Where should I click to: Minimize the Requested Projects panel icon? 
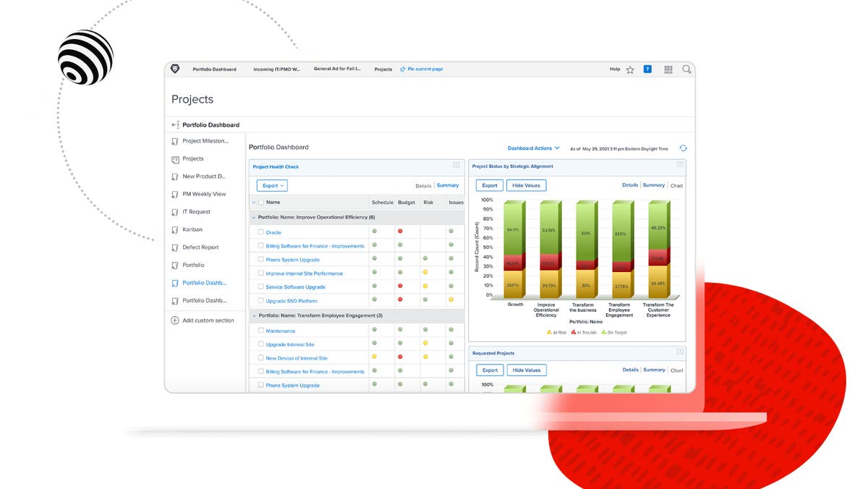coord(680,352)
